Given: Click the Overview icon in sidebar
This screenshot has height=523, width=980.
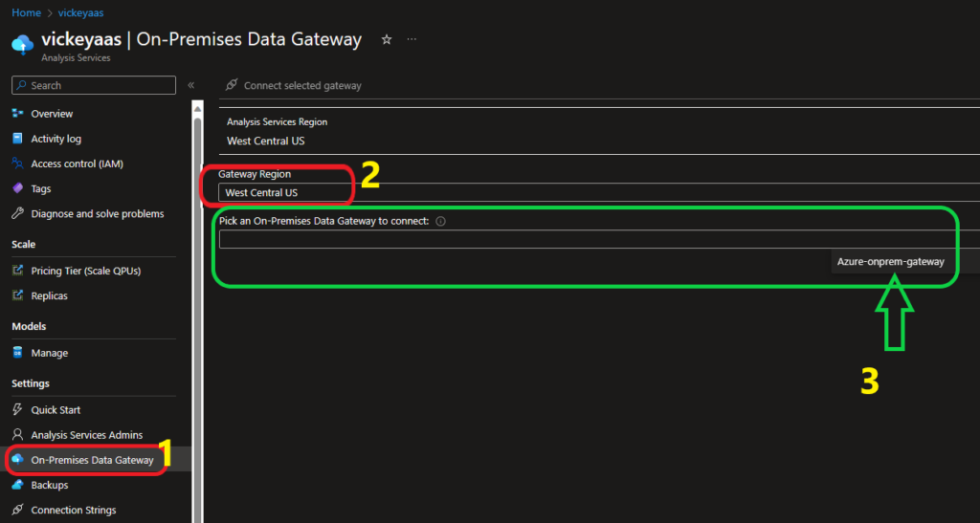Looking at the screenshot, I should 17,114.
